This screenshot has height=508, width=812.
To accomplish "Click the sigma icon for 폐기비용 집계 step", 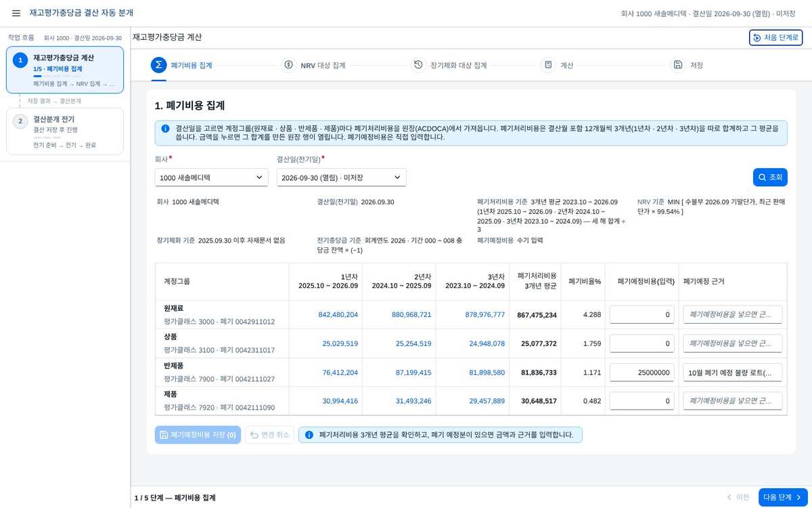I will coord(158,65).
